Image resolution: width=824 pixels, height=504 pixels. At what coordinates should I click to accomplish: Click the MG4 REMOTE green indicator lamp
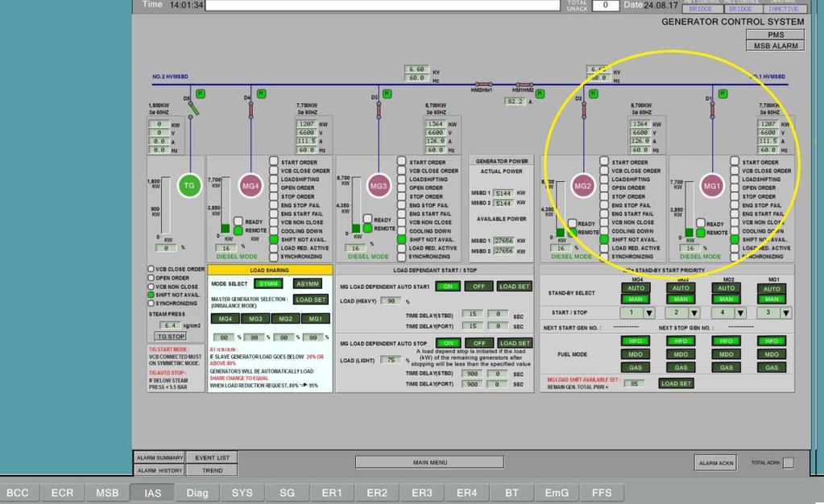pos(238,230)
